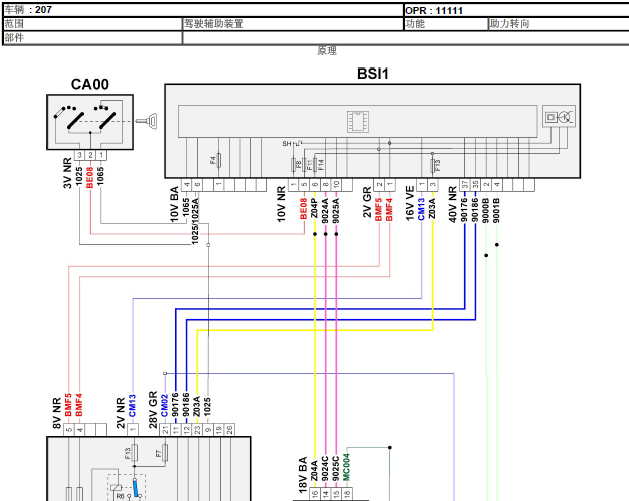Select wire label Z04P

[314, 209]
